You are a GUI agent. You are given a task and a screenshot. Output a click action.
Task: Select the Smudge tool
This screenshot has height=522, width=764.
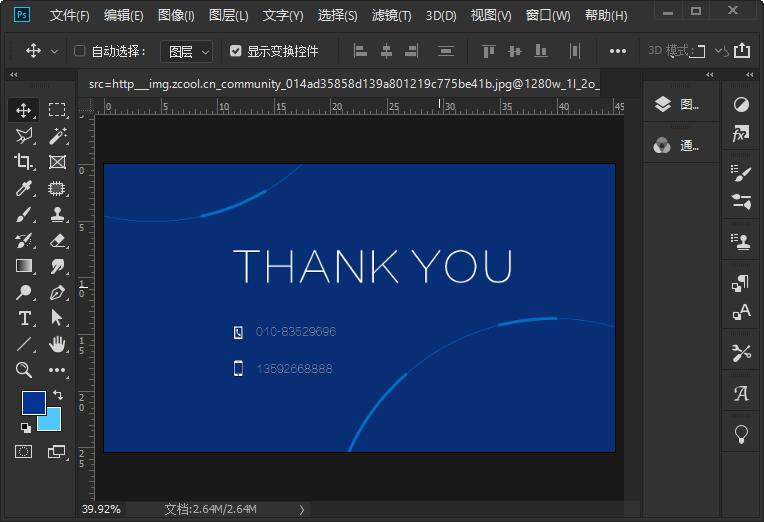point(57,266)
